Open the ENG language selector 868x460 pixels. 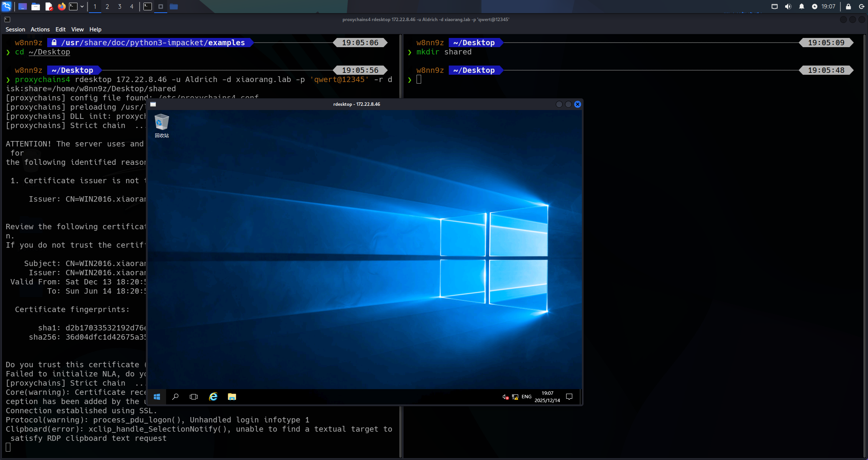tap(526, 397)
